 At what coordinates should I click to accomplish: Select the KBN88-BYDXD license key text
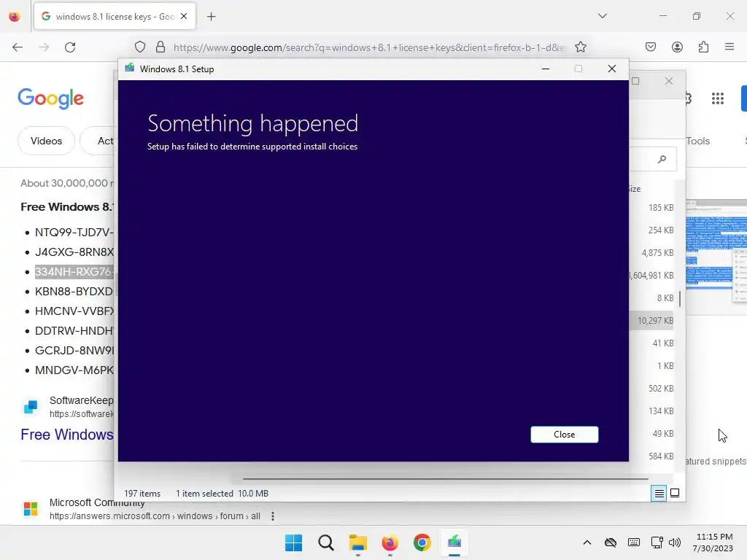[x=74, y=292]
